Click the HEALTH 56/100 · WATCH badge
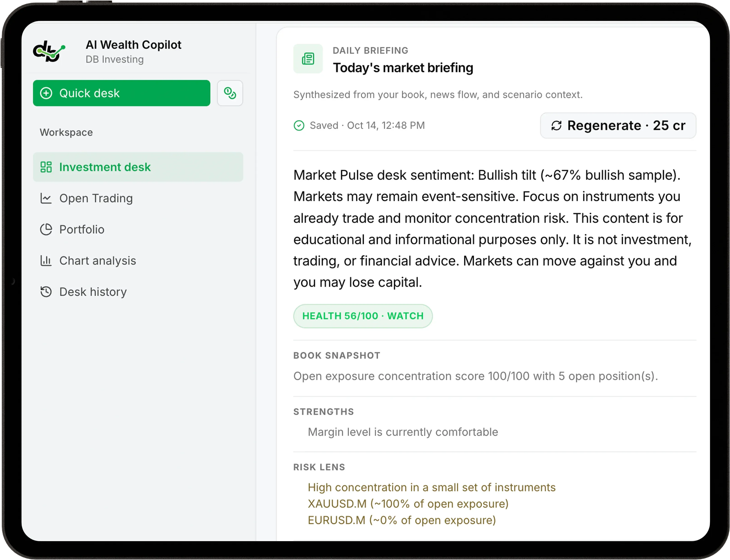 click(363, 316)
